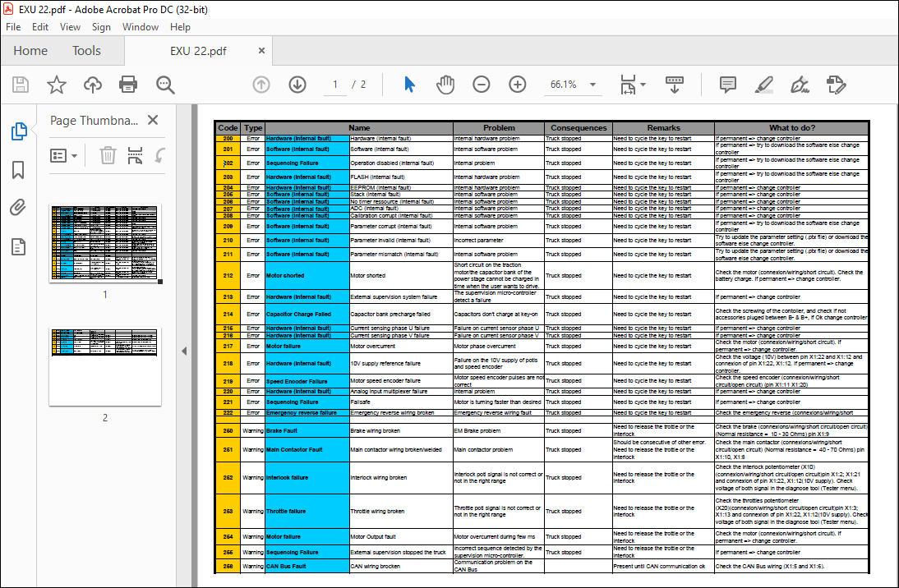Print the document
Viewport: 899px width, 588px height.
coord(129,85)
